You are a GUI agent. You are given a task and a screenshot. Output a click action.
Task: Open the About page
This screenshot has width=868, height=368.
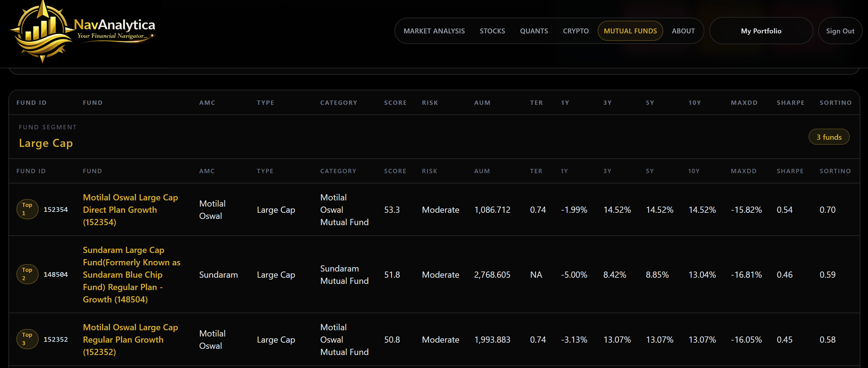pos(683,31)
